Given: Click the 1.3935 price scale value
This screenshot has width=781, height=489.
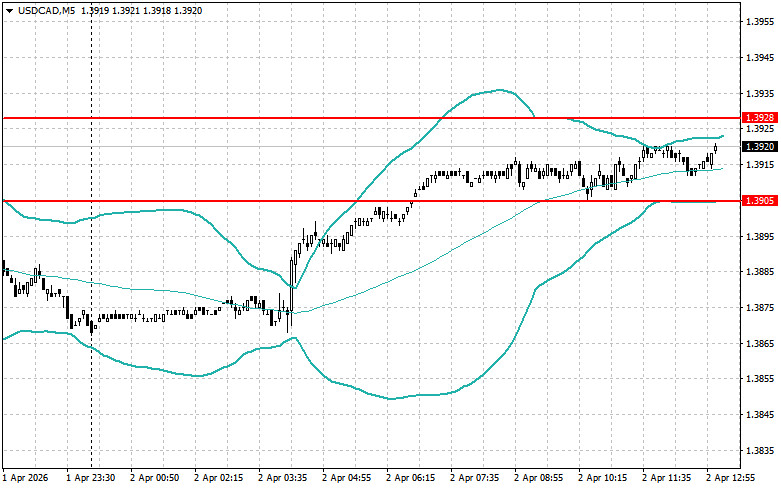Looking at the screenshot, I should click(x=760, y=94).
